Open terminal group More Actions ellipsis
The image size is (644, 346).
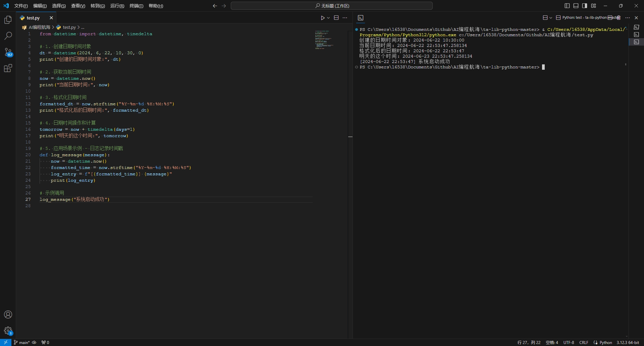tap(628, 18)
